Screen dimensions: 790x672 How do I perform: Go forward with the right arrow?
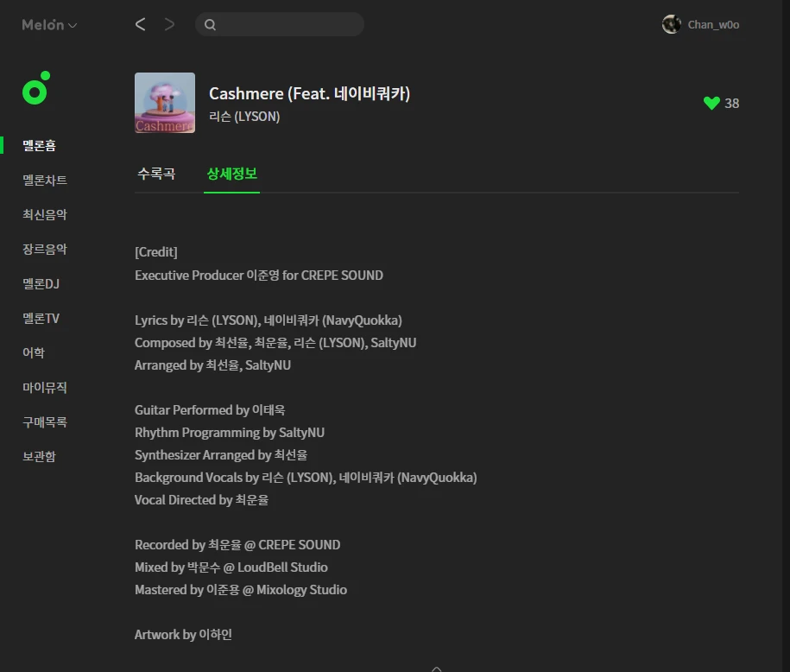tap(170, 24)
